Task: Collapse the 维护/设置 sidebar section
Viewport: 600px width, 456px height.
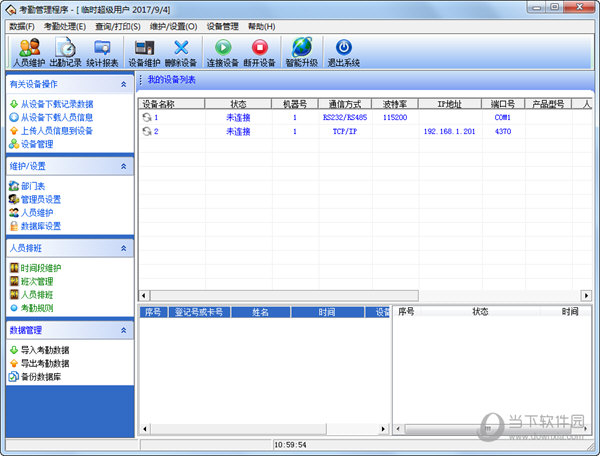Action: pos(123,166)
